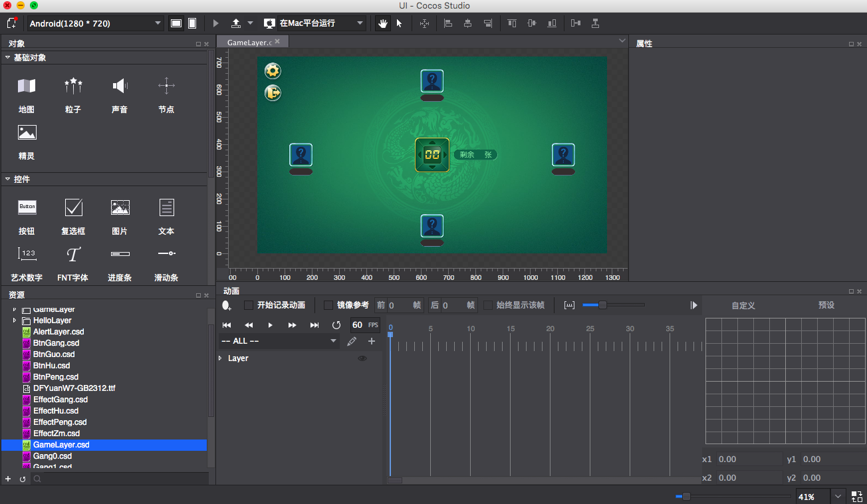Click the timeline zoom slider
The image size is (867, 504).
(x=602, y=305)
